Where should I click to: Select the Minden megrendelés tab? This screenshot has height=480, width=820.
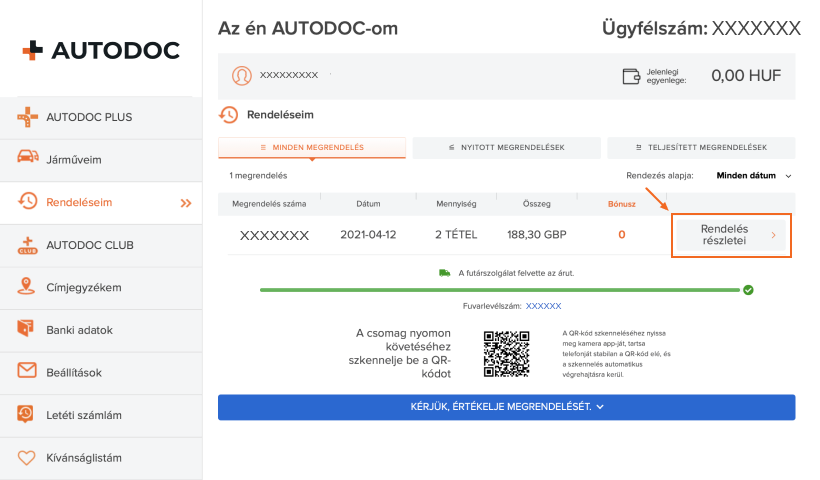[312, 147]
